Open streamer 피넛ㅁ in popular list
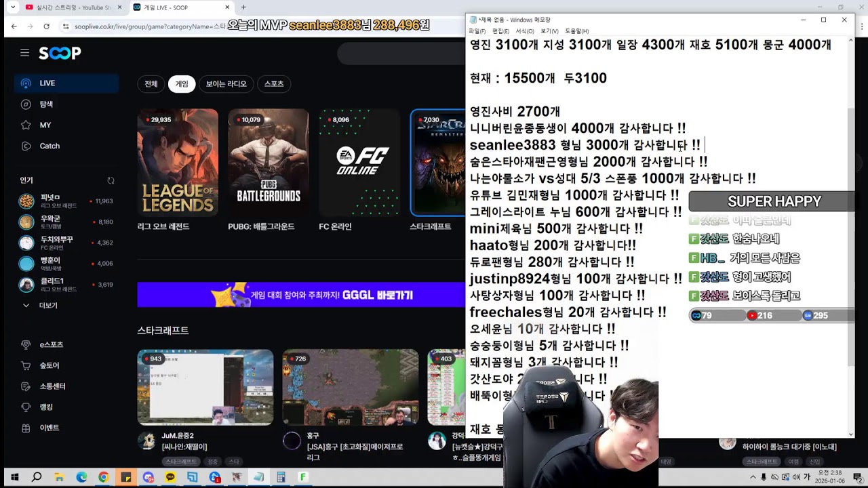The height and width of the screenshot is (488, 868). [66, 201]
